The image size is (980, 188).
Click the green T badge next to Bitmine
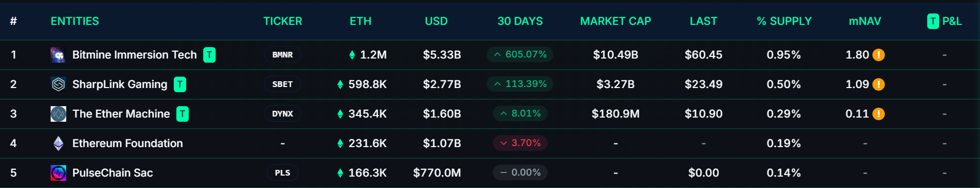coord(209,55)
